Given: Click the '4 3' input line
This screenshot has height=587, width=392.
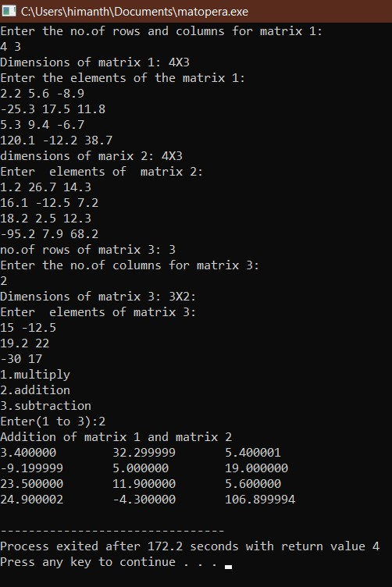Looking at the screenshot, I should (x=10, y=47).
